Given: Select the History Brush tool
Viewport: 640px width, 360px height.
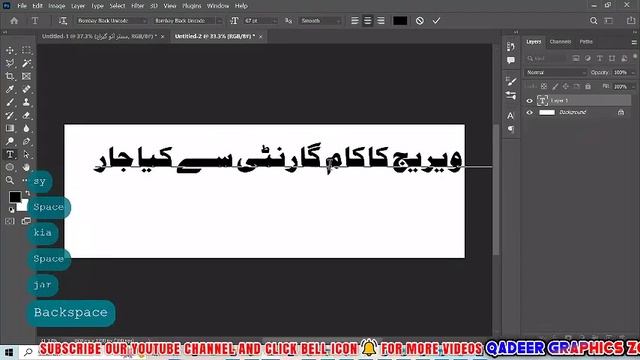Looking at the screenshot, I should point(10,116).
